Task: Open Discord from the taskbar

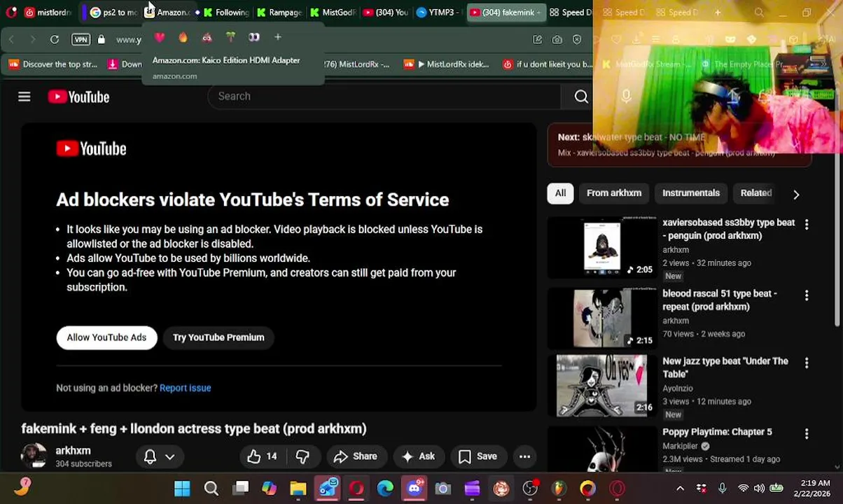Action: (414, 489)
